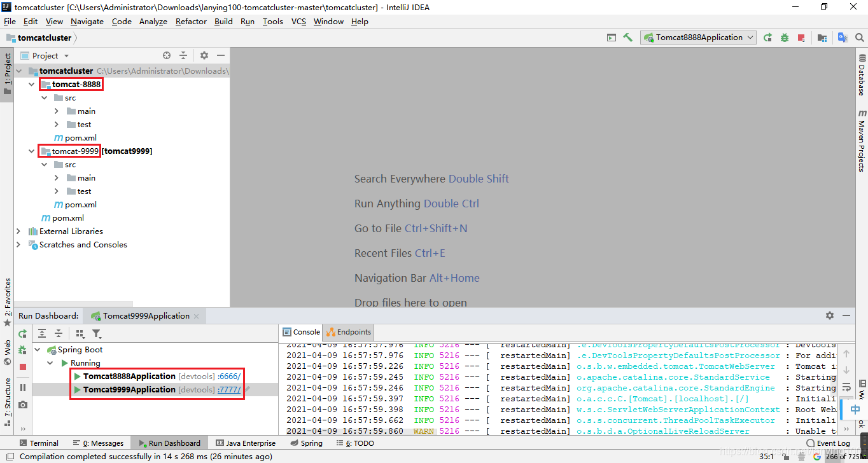Screen dimensions: 868x463
Task: Rerun application in Run Dashboard sidebar
Action: [x=23, y=333]
